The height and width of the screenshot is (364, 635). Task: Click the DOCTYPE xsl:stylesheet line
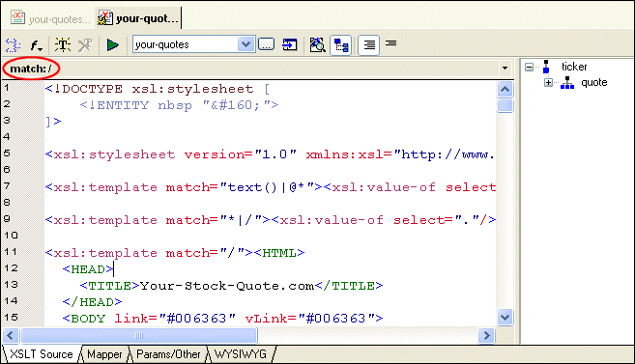(x=158, y=89)
